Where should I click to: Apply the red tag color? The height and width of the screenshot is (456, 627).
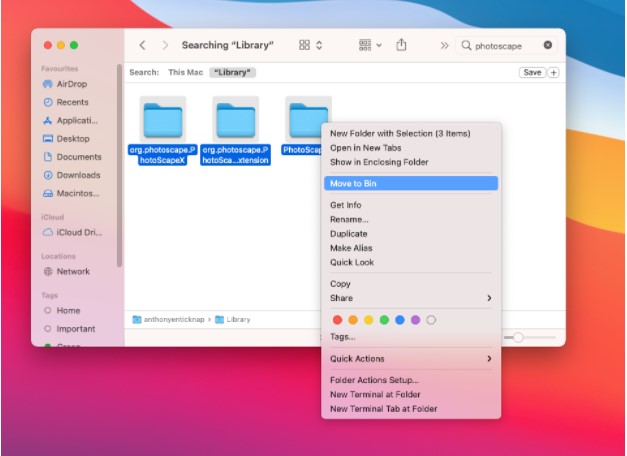(337, 320)
